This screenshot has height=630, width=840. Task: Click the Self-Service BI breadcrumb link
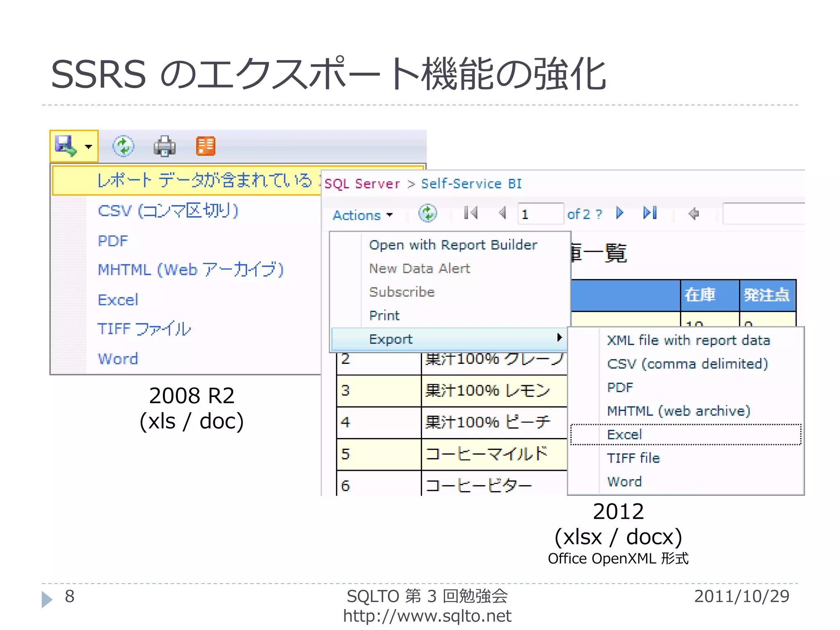point(472,184)
